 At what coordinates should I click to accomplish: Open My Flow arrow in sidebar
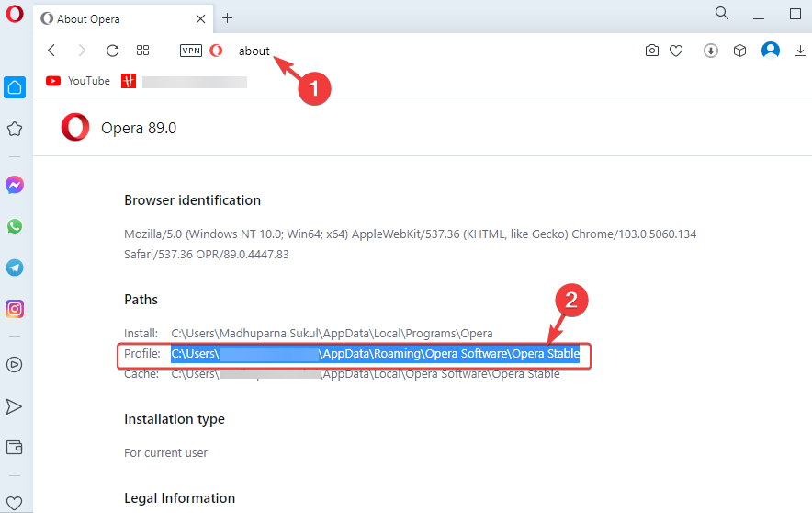click(x=14, y=406)
